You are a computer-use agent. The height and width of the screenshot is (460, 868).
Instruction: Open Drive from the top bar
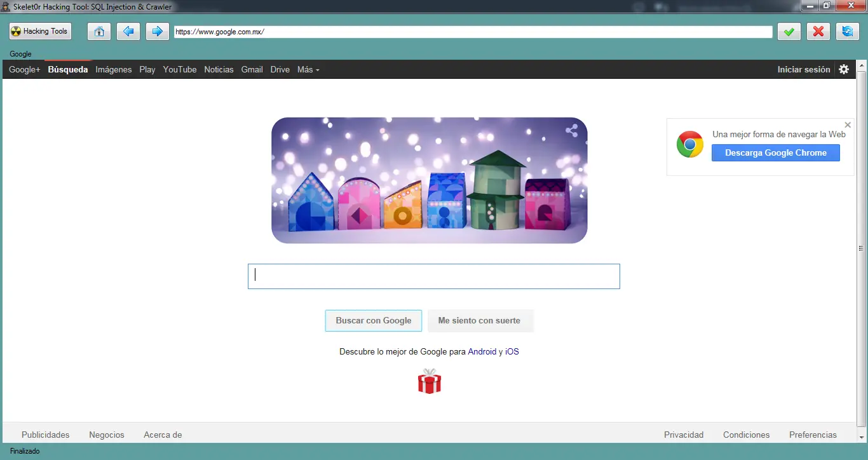tap(280, 69)
